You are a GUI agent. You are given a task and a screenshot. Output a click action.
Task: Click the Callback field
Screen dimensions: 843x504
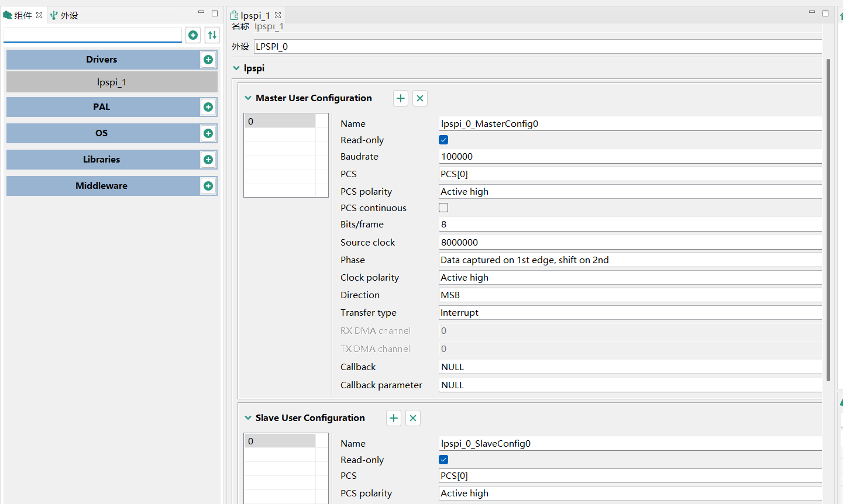(631, 367)
